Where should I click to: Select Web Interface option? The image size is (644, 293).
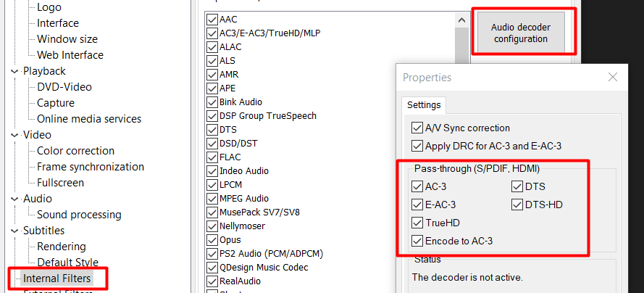pos(70,55)
